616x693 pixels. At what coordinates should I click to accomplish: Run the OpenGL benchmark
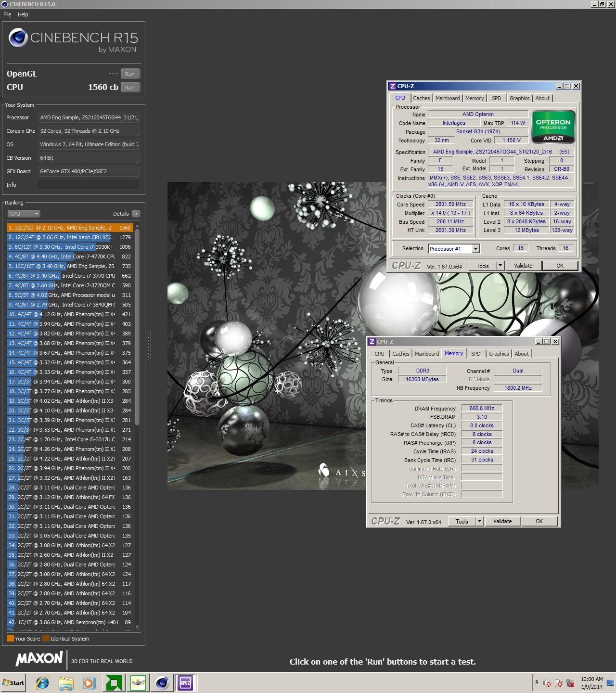[130, 74]
